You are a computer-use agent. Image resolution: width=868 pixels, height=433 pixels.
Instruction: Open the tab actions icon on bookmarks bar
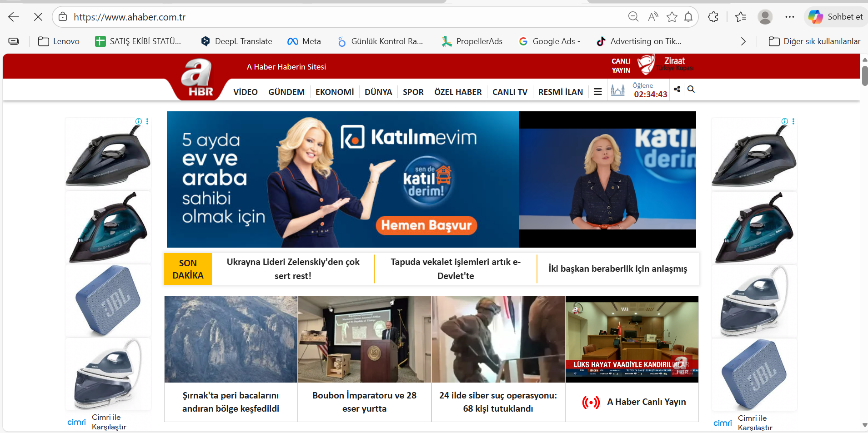[14, 41]
